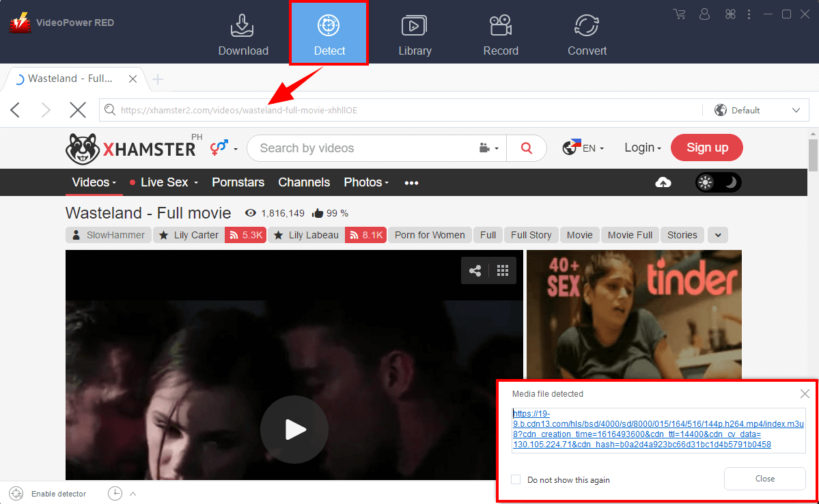The height and width of the screenshot is (504, 819).
Task: Click the URL address field
Action: pos(400,110)
